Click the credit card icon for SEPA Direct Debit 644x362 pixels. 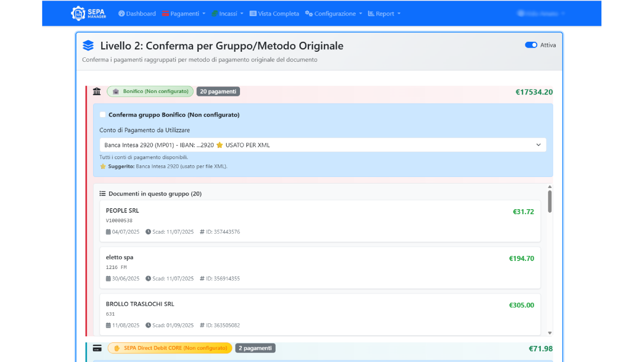point(97,348)
